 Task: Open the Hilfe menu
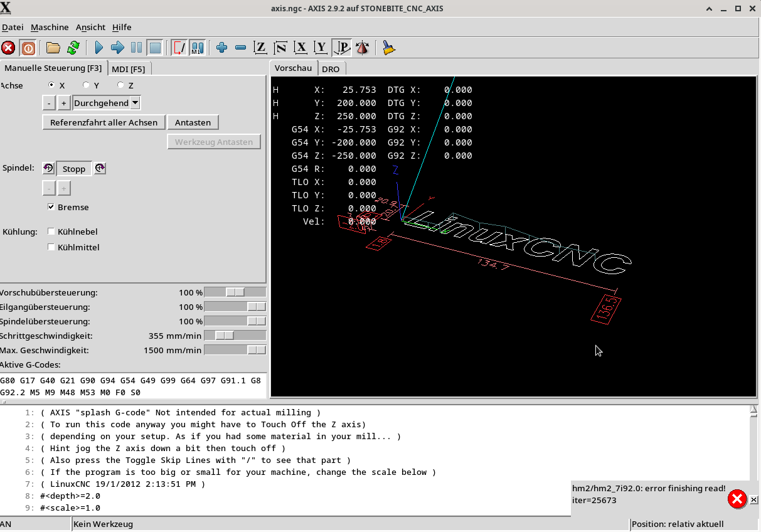pos(122,27)
